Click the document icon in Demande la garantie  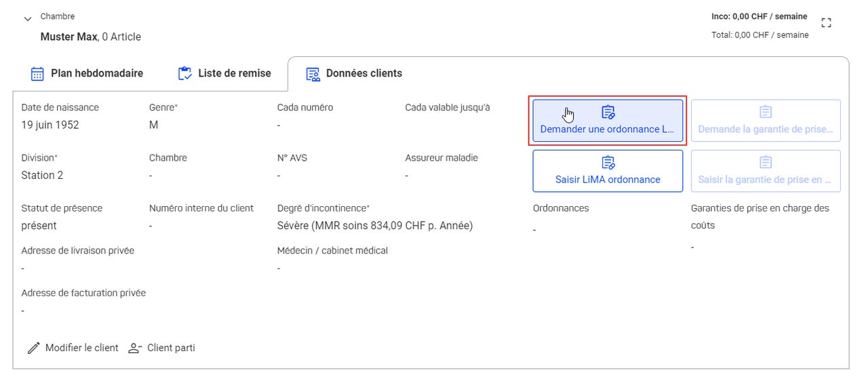point(766,112)
